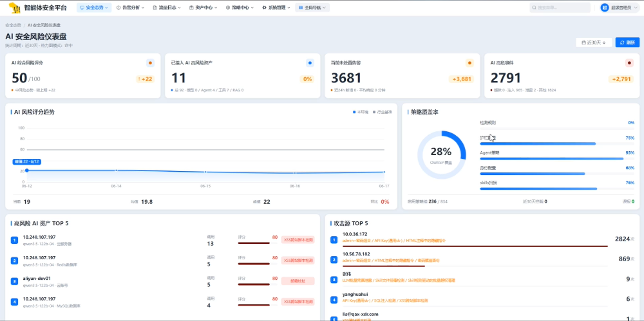
Task: Expand the 流量日志 menu chevron
Action: 180,8
